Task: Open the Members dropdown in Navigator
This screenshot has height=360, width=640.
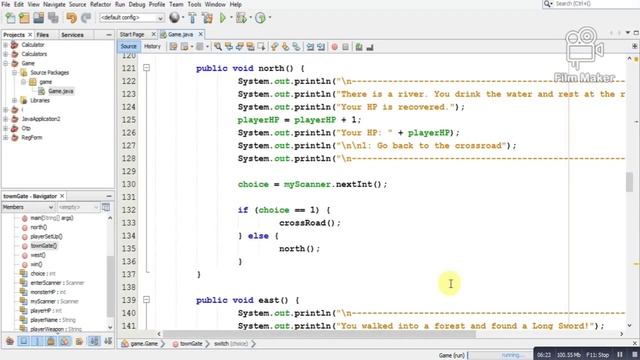Action: [x=28, y=207]
